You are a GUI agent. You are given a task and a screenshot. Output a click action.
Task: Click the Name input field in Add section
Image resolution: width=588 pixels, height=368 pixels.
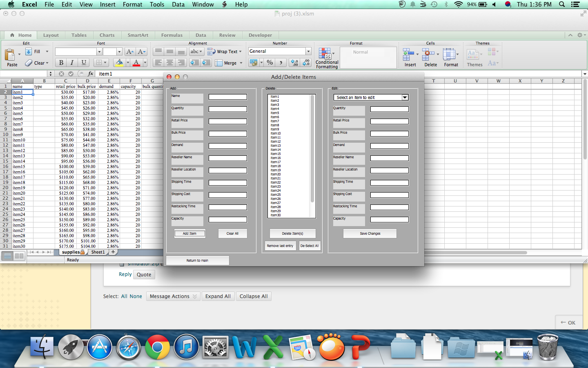pyautogui.click(x=227, y=97)
